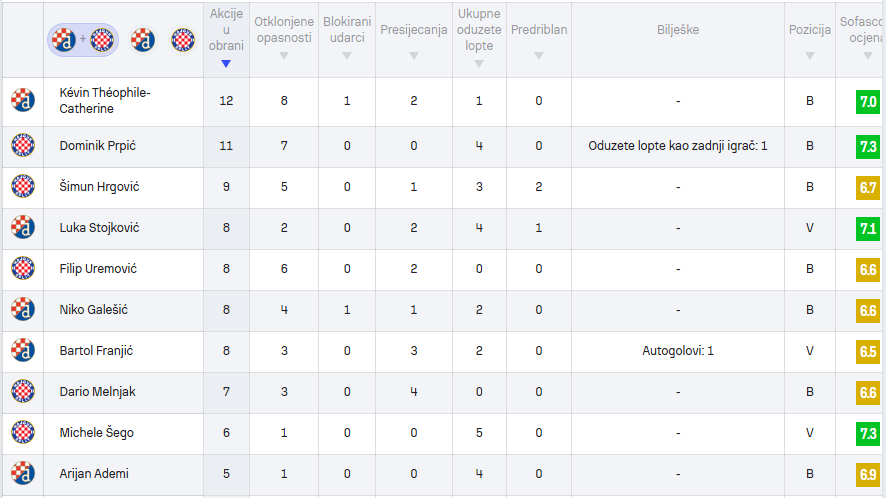Sort by Blokirani udarci column arrow
Viewport: 886px width, 498px height.
coord(347,56)
